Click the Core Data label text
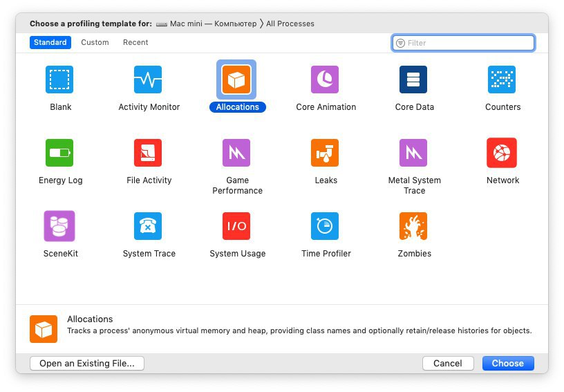Screen dimensions: 564x392 pyautogui.click(x=415, y=107)
